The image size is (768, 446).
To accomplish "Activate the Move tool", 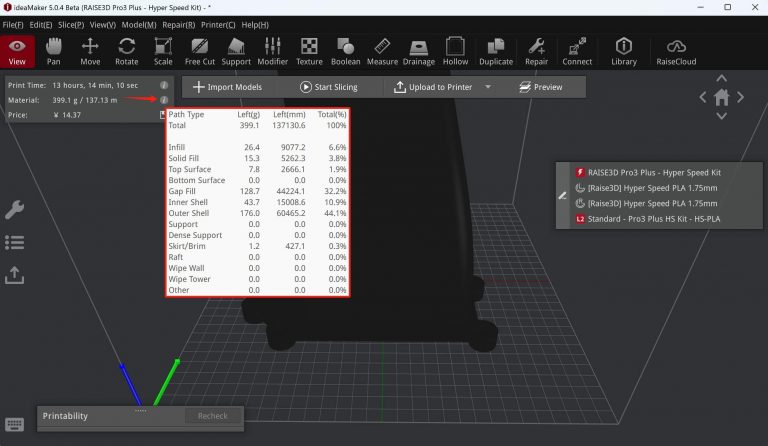I will click(90, 52).
